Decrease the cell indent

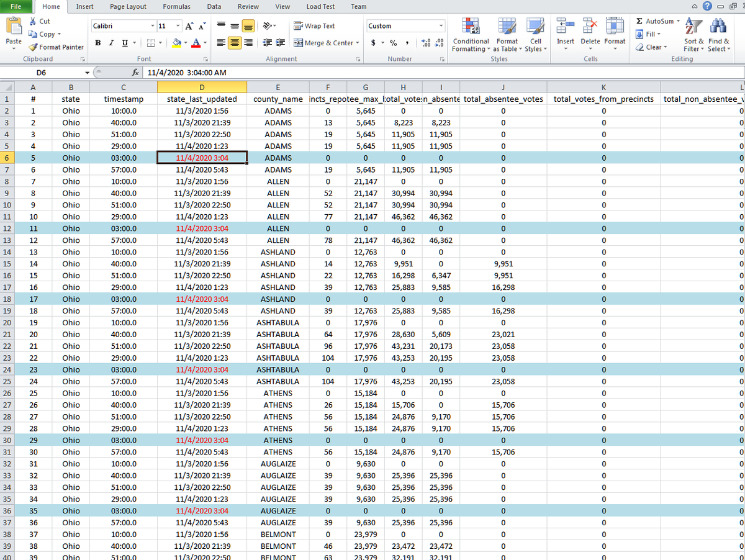tap(266, 43)
